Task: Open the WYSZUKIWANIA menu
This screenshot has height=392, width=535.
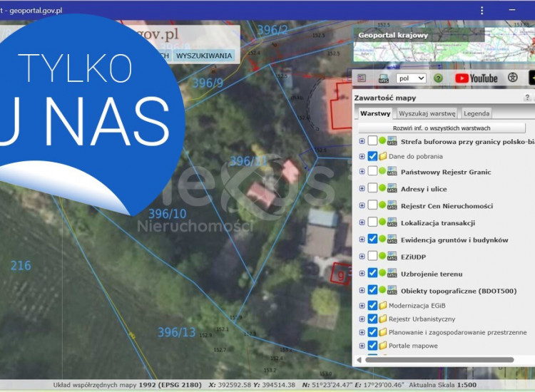Action: coord(204,56)
